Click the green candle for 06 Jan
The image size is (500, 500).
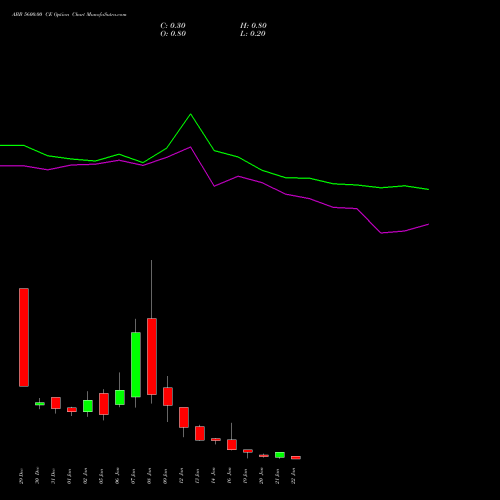click(120, 397)
